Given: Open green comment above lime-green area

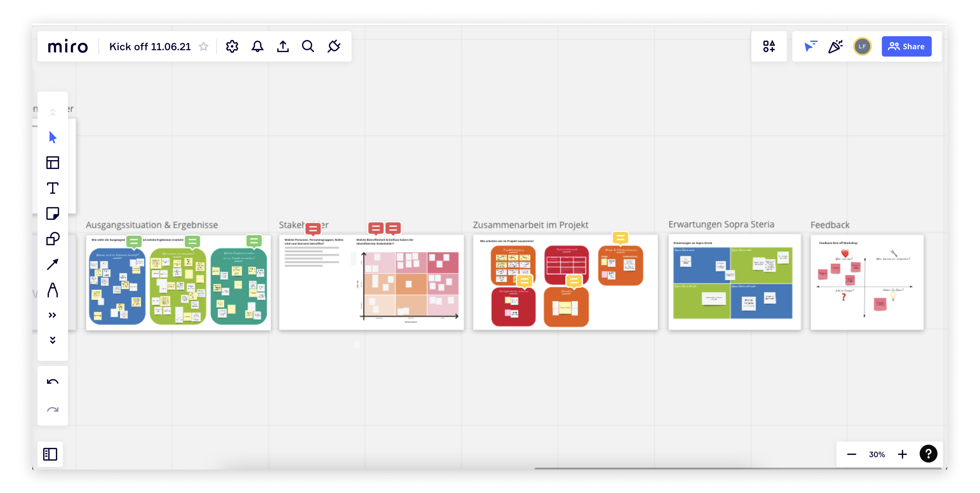Looking at the screenshot, I should [x=192, y=241].
